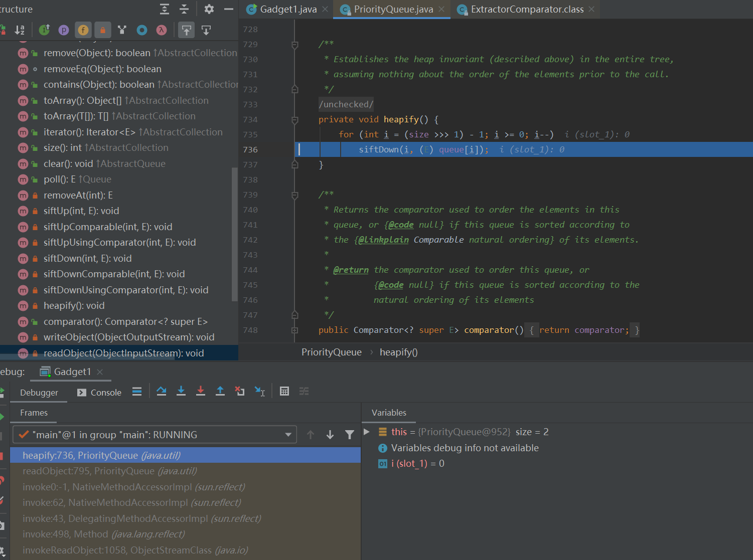Open Frames sub-tab in debugger
This screenshot has width=753, height=560.
pos(34,413)
